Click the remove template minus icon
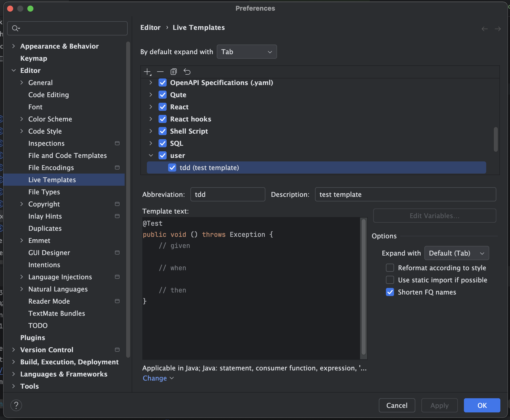Image resolution: width=510 pixels, height=420 pixels. [160, 72]
